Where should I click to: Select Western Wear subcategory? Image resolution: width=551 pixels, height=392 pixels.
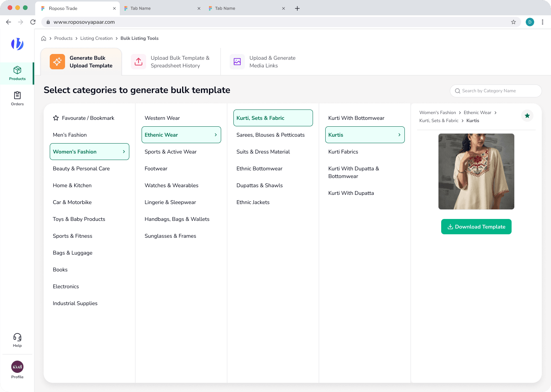coord(181,118)
